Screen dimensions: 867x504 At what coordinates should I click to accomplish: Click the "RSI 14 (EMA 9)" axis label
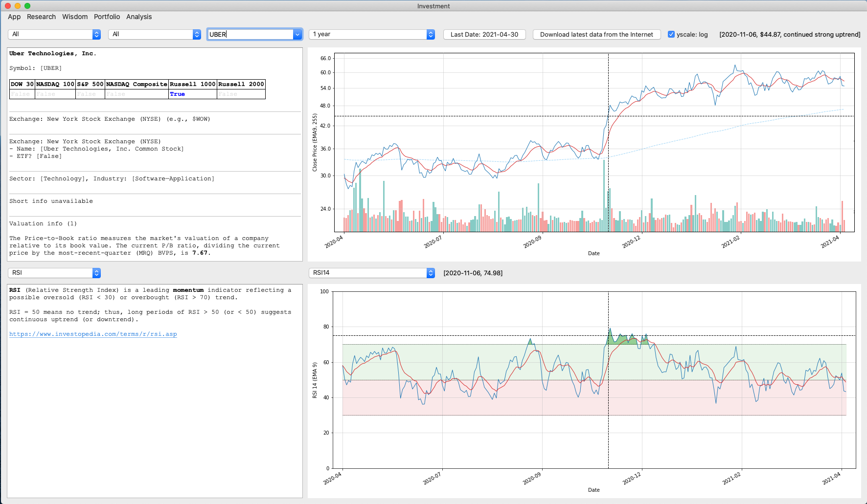pos(315,380)
